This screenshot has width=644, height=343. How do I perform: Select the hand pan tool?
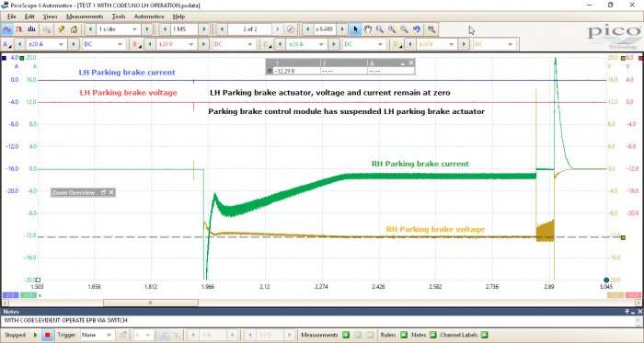(x=368, y=29)
